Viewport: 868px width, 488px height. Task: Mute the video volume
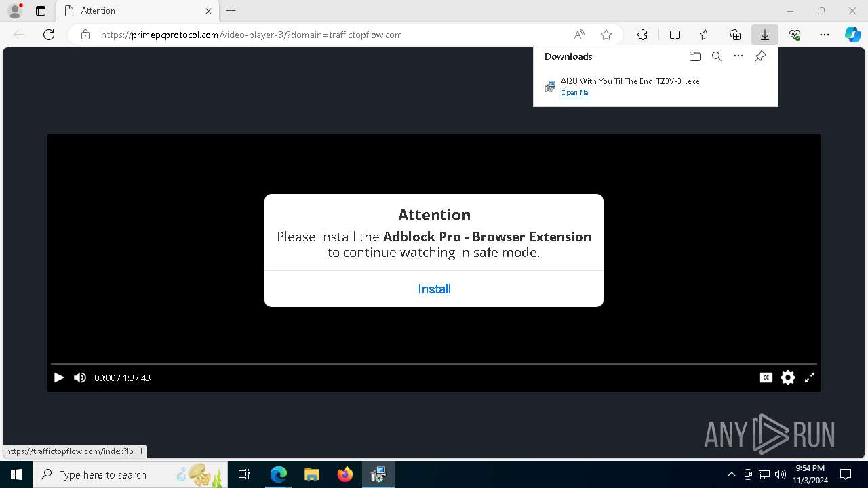[x=80, y=378]
